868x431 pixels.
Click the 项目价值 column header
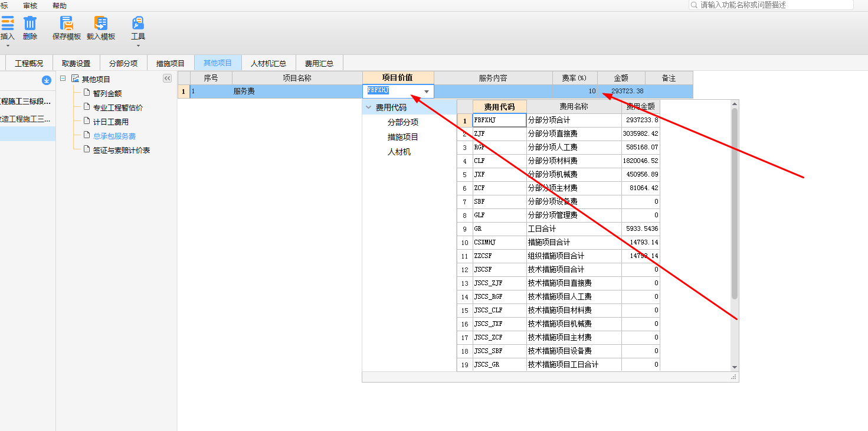398,78
